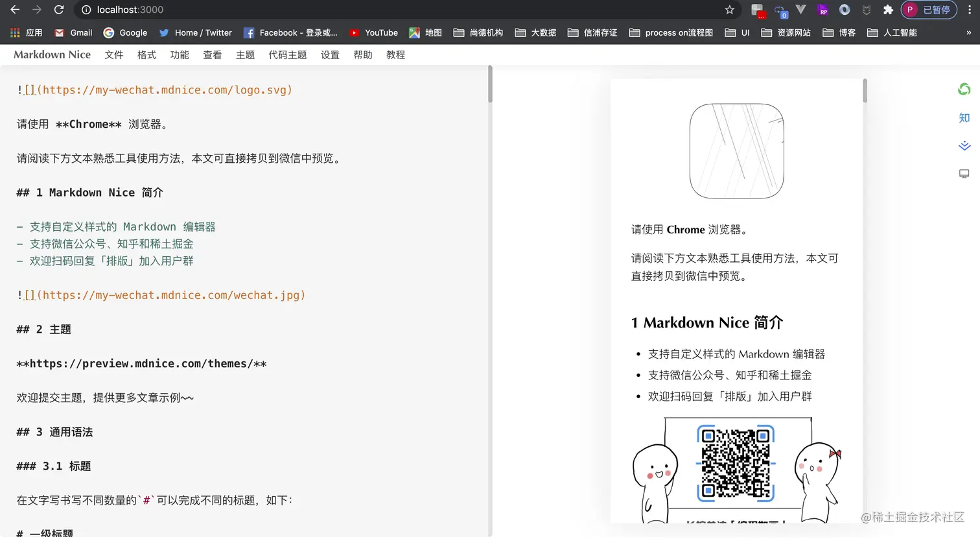Open the 地图 maps bookmark

click(425, 32)
